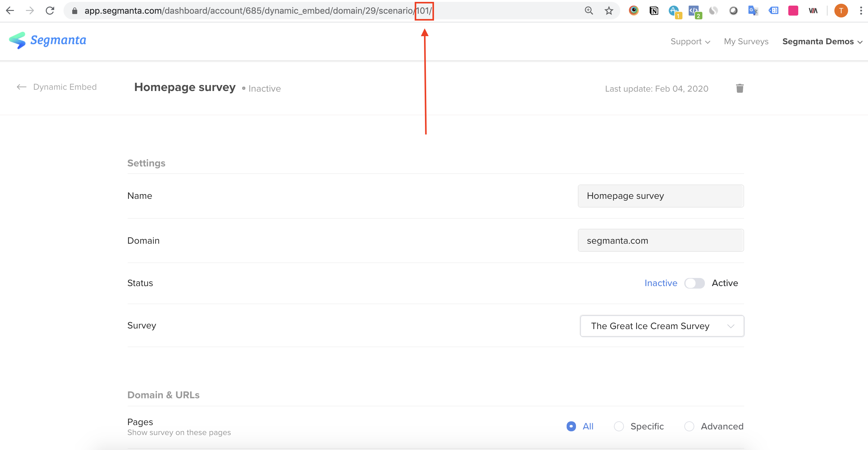Reload the current page
This screenshot has width=868, height=450.
point(50,11)
